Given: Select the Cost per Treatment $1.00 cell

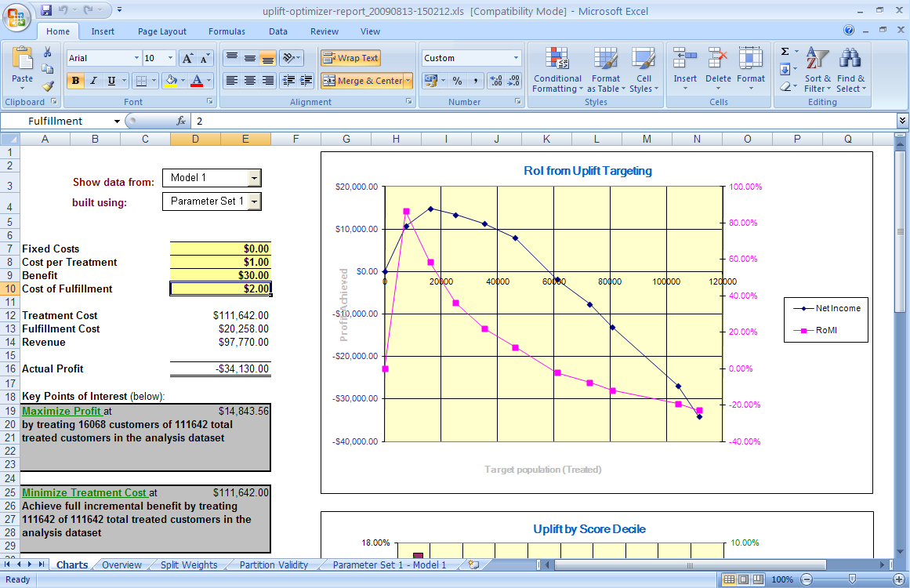Looking at the screenshot, I should click(220, 263).
